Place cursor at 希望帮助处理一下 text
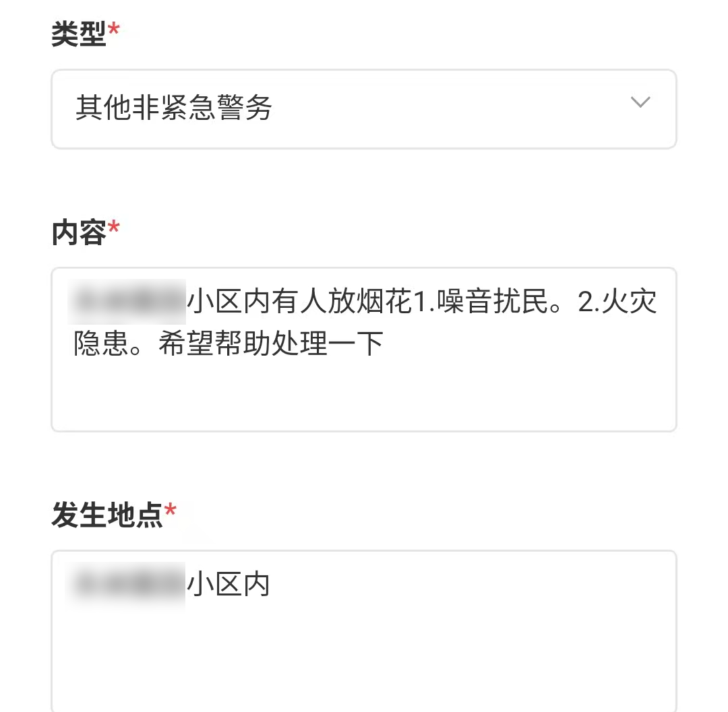Viewport: 728px width, 712px height. pos(271,344)
